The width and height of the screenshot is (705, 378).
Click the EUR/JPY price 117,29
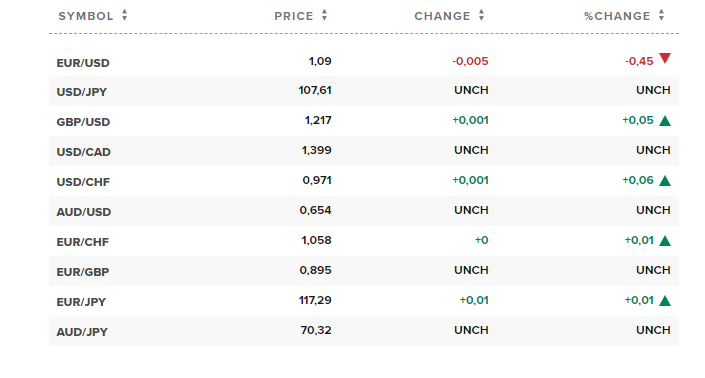[315, 300]
